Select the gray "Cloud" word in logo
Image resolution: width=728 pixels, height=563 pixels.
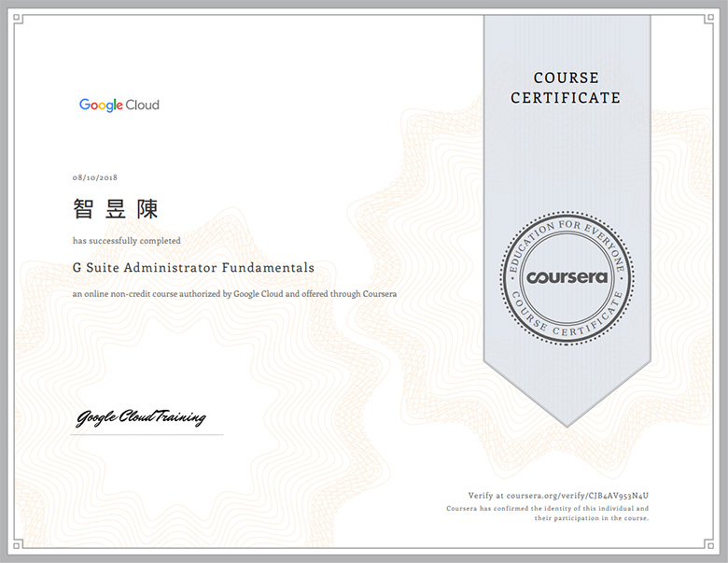[143, 106]
